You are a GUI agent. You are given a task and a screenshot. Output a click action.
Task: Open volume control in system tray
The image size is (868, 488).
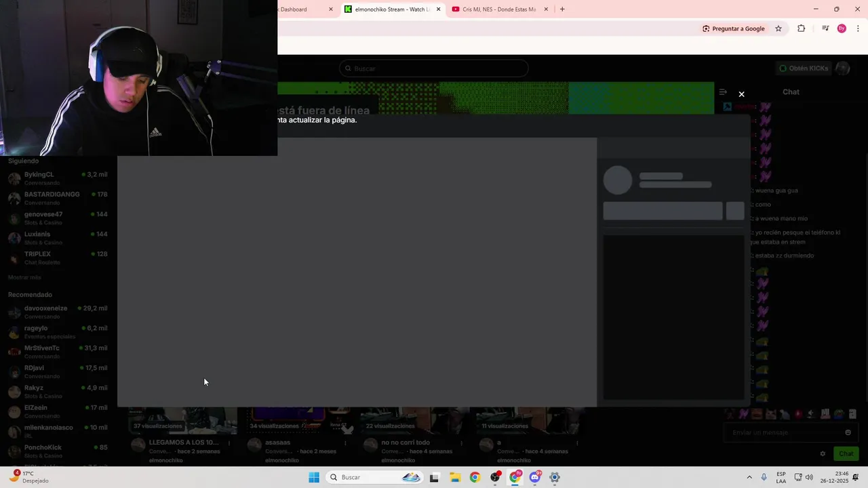coord(809,477)
